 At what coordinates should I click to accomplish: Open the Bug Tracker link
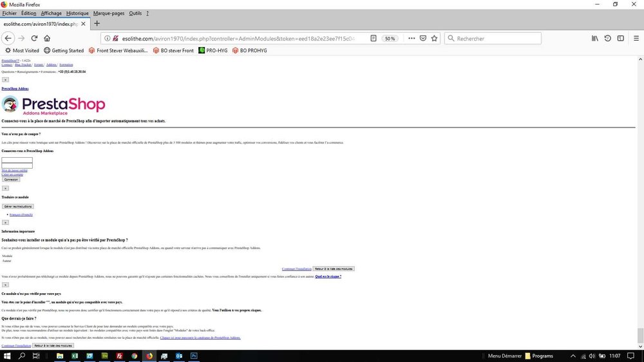click(23, 64)
